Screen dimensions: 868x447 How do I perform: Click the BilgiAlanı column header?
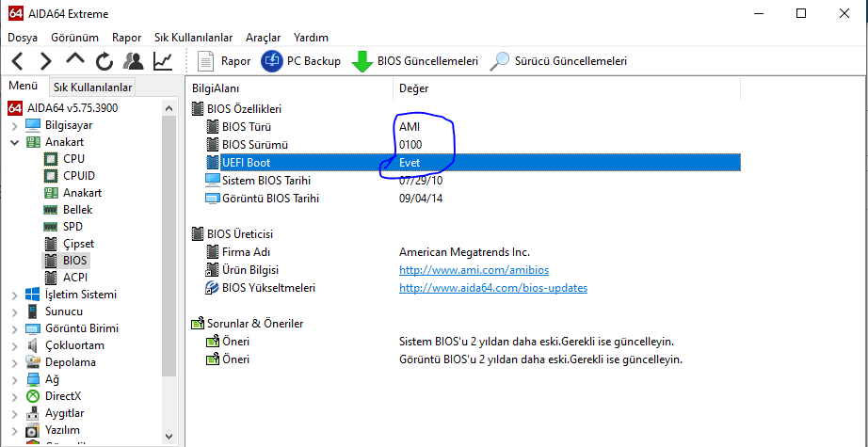point(290,88)
